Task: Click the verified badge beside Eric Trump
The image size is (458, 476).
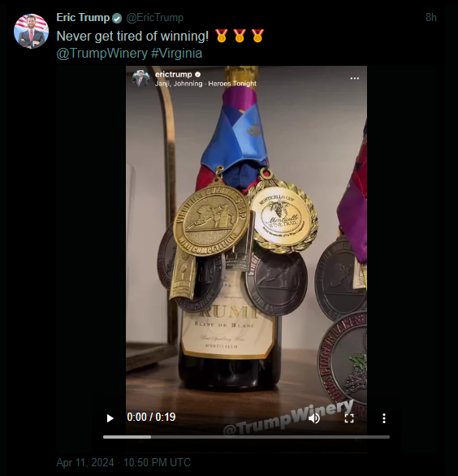Action: coord(117,19)
